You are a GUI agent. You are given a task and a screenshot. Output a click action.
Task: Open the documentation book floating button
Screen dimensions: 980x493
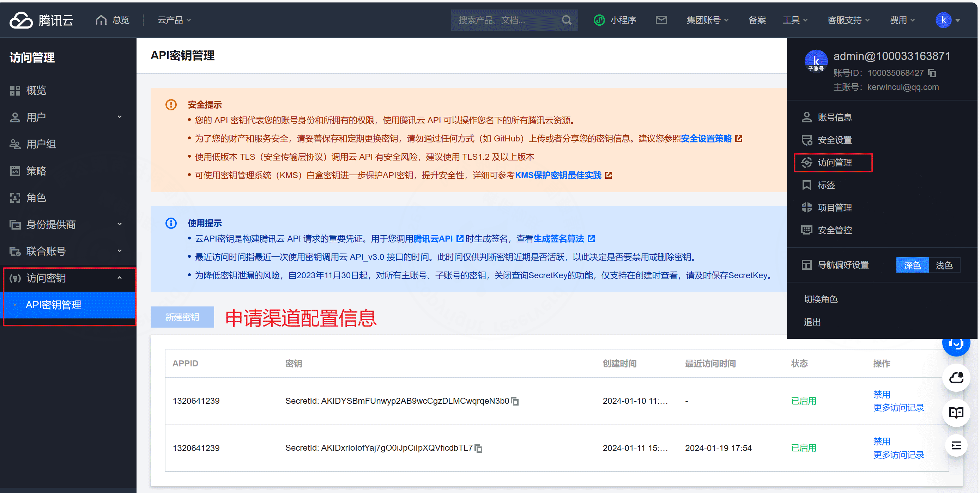pos(956,413)
